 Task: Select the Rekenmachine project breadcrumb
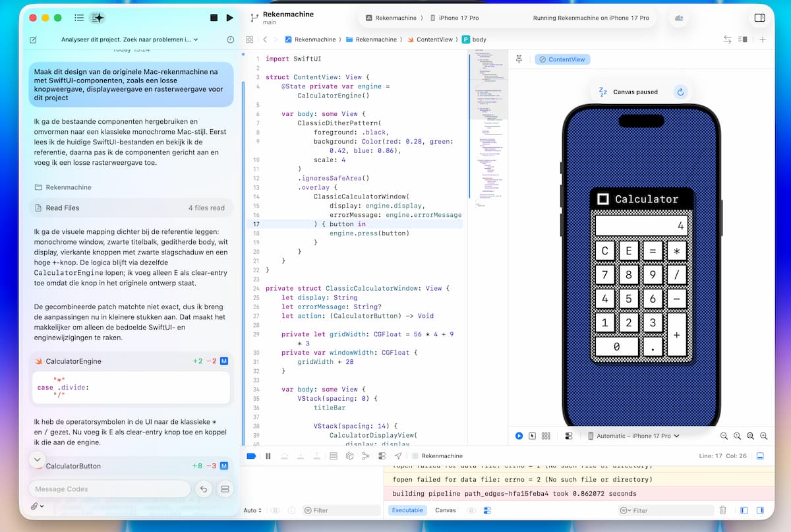pyautogui.click(x=310, y=40)
